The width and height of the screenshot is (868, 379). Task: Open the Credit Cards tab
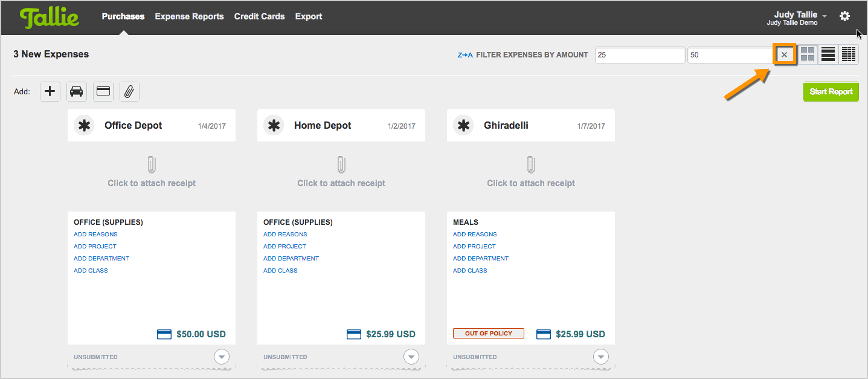point(259,16)
